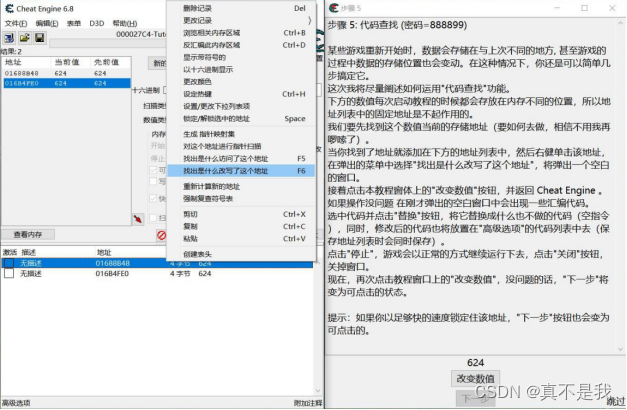Viewport: 627px width, 410px height.
Task: Click the 4 字节 type of row 016B4FE0
Action: [180, 274]
